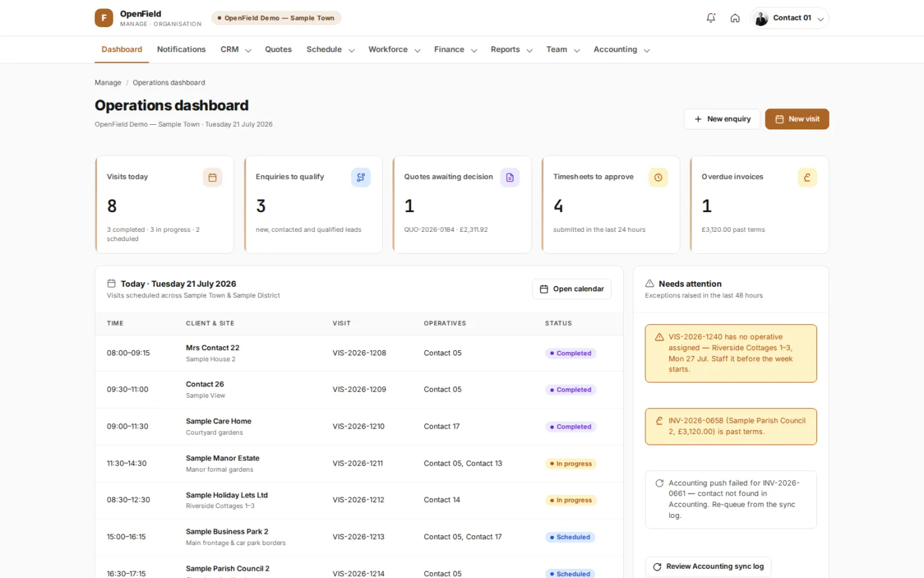
Task: Expand the Accounting menu chevron
Action: [646, 50]
